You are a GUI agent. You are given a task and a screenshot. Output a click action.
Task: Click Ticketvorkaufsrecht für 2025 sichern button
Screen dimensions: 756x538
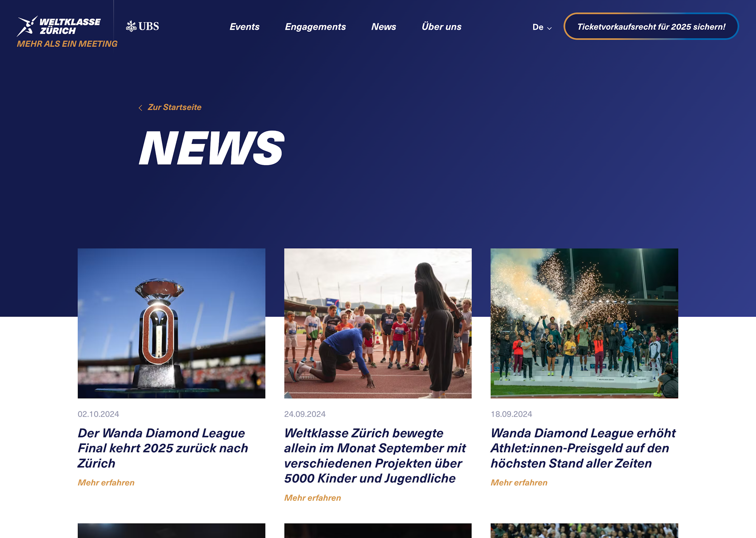coord(651,26)
